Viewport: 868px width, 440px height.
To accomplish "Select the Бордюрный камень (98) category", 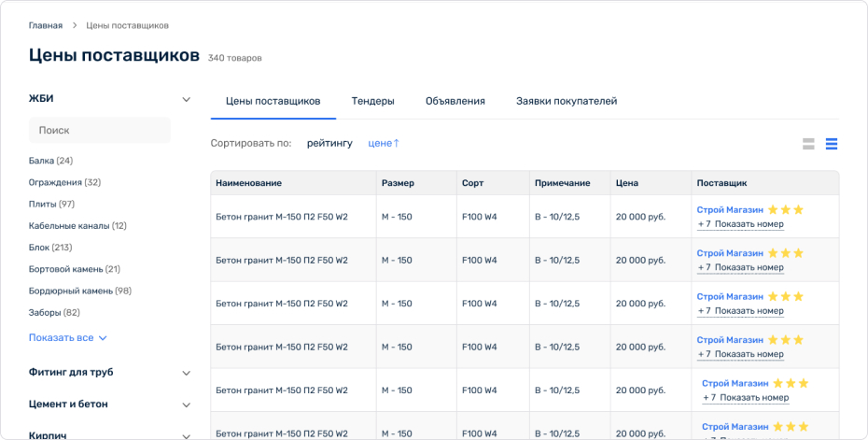I will (79, 291).
